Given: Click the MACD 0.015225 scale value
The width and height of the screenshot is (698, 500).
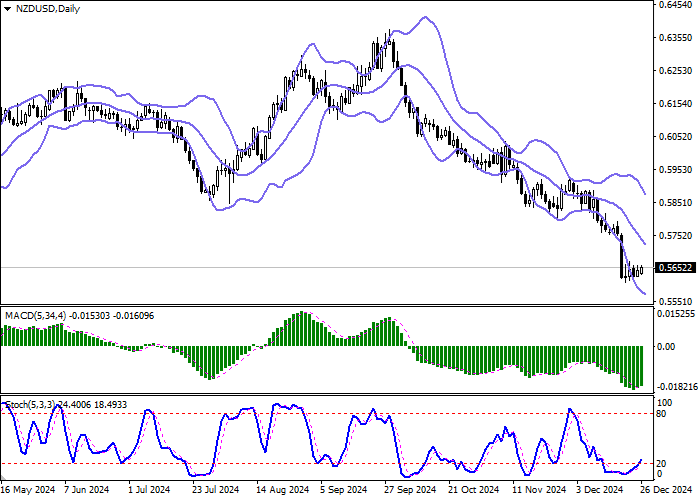Looking at the screenshot, I should (677, 314).
